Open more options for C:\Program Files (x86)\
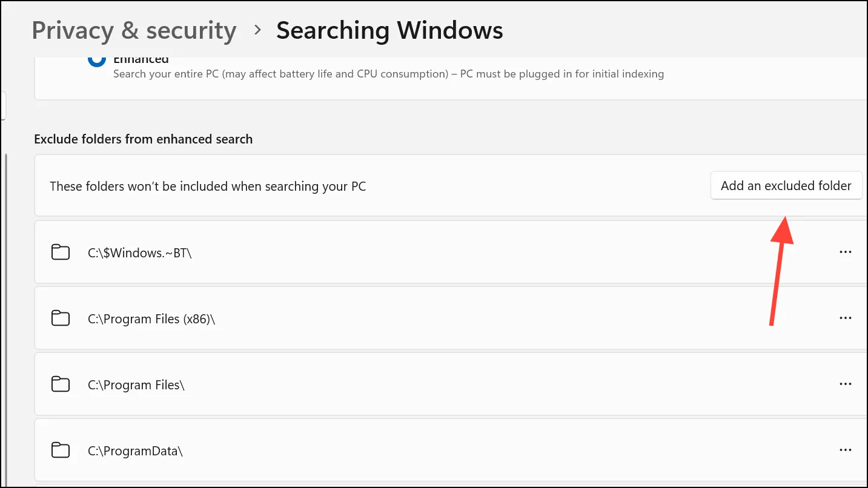The width and height of the screenshot is (868, 488). [x=846, y=318]
